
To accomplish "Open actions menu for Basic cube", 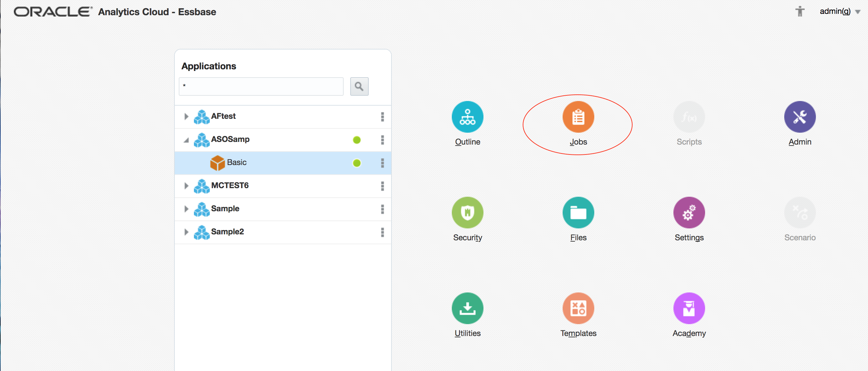I will 382,163.
